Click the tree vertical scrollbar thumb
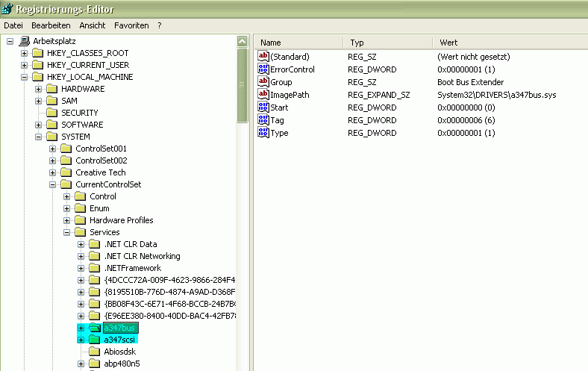Viewport: 588px width, 371px height. click(243, 85)
